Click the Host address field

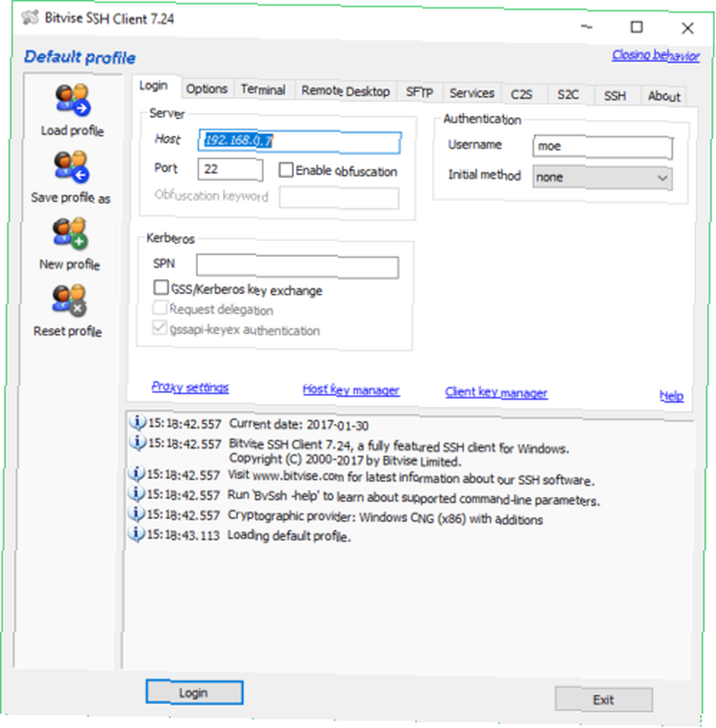[300, 142]
